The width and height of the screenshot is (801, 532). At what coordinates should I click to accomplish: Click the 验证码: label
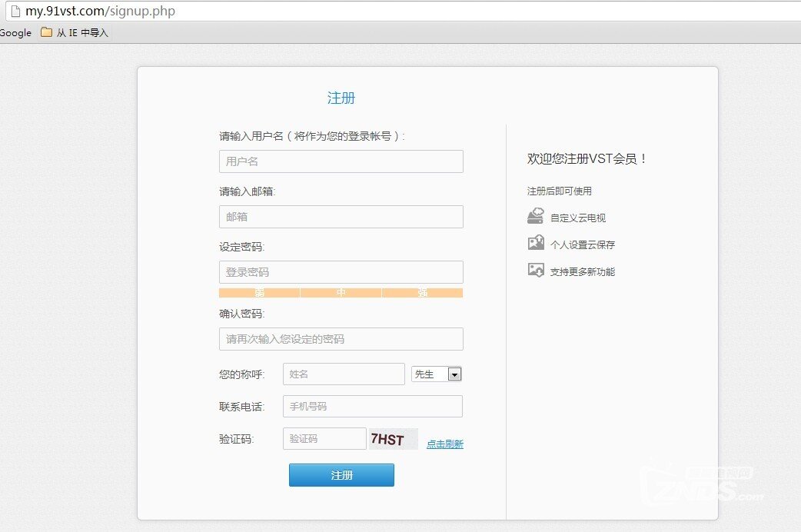(x=237, y=439)
